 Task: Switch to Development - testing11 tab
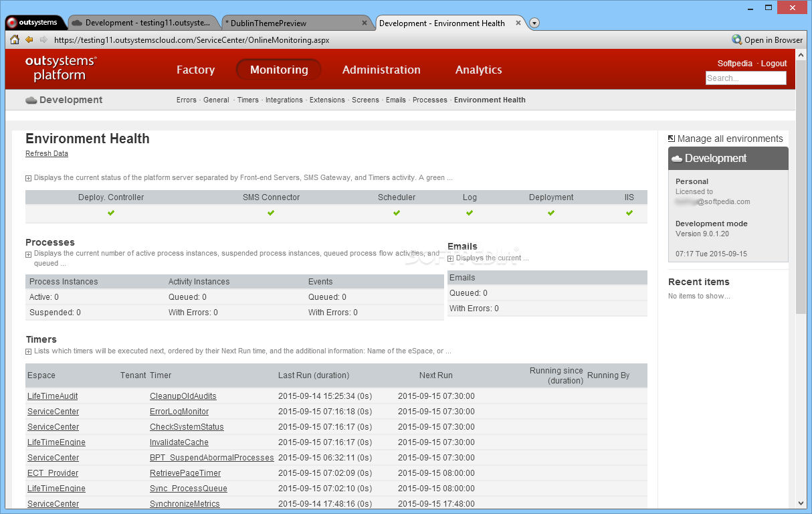(143, 23)
